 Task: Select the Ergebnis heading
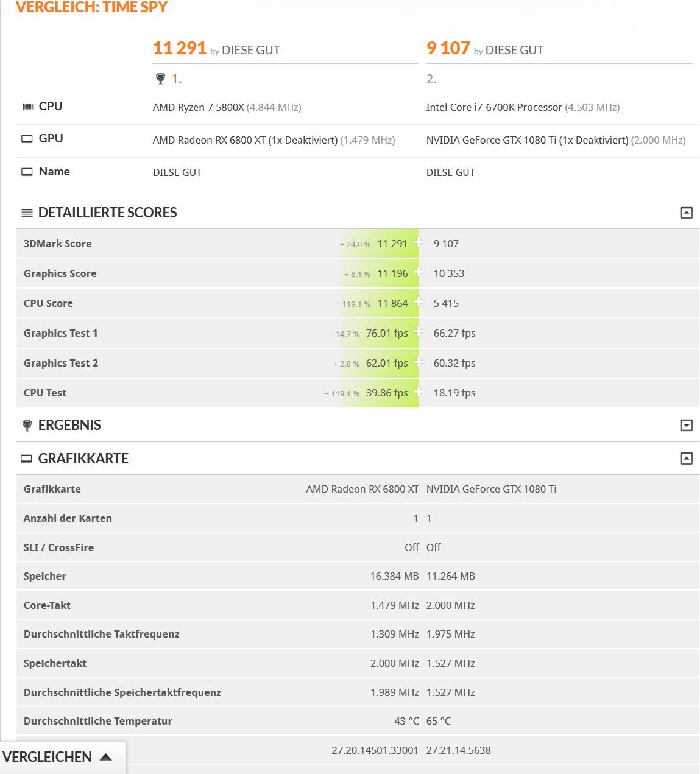point(69,425)
